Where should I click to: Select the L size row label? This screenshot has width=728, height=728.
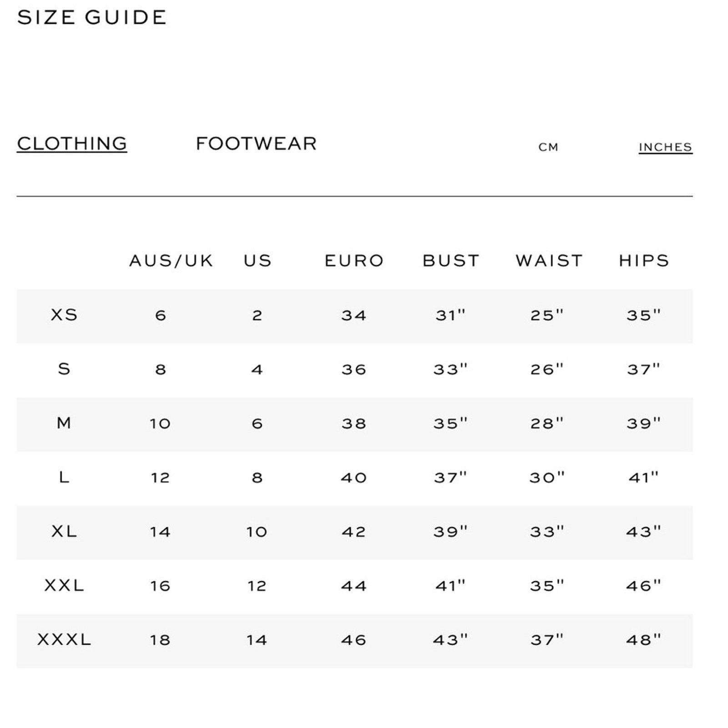64,477
